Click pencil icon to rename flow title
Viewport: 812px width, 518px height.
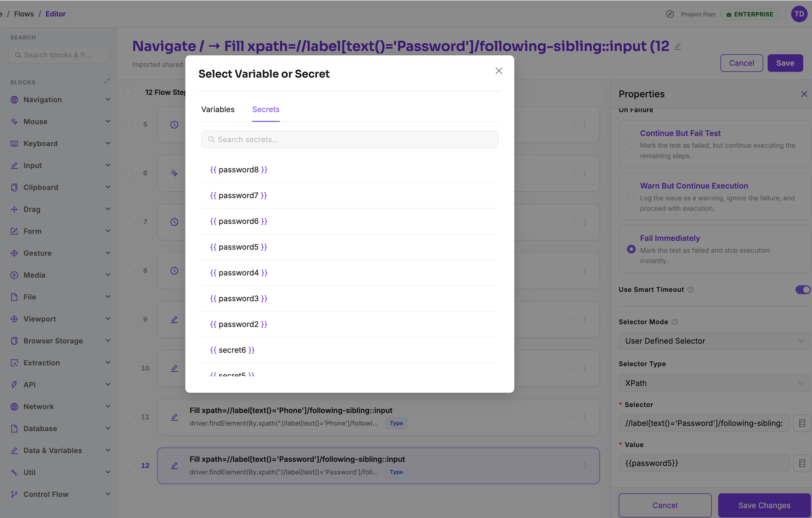click(x=678, y=47)
